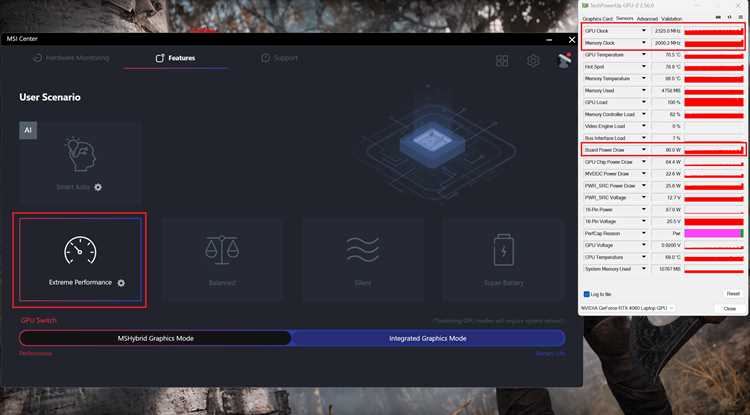The height and width of the screenshot is (415, 750).
Task: Expand the Board Power Draw dropdown
Action: [644, 150]
